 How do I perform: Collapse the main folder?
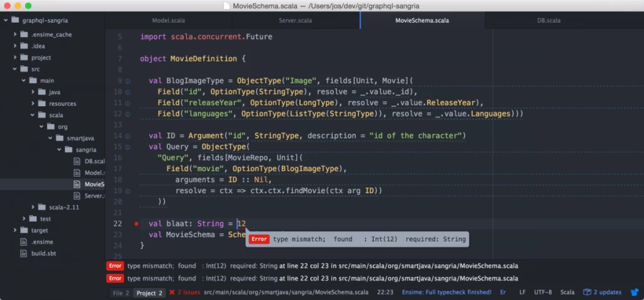(24, 81)
